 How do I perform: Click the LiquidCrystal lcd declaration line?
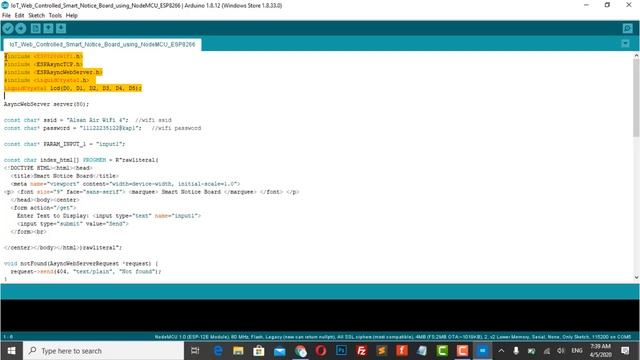point(73,88)
